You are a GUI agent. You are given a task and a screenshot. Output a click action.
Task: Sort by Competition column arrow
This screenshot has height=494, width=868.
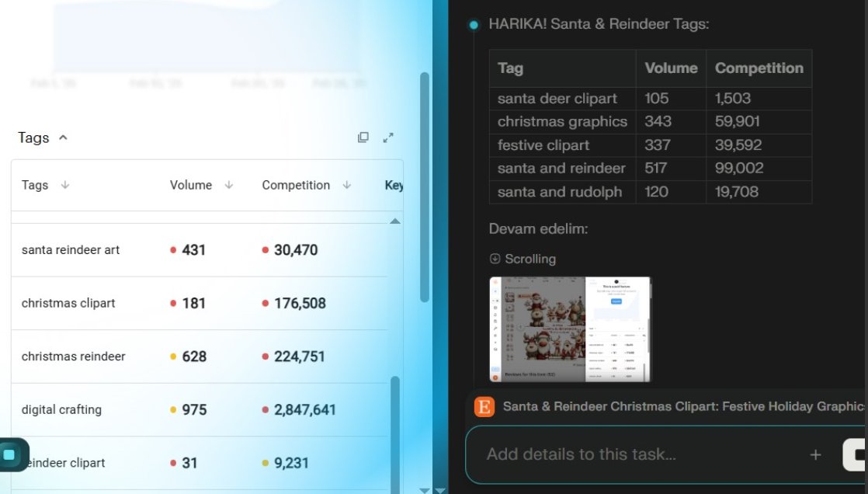coord(346,185)
